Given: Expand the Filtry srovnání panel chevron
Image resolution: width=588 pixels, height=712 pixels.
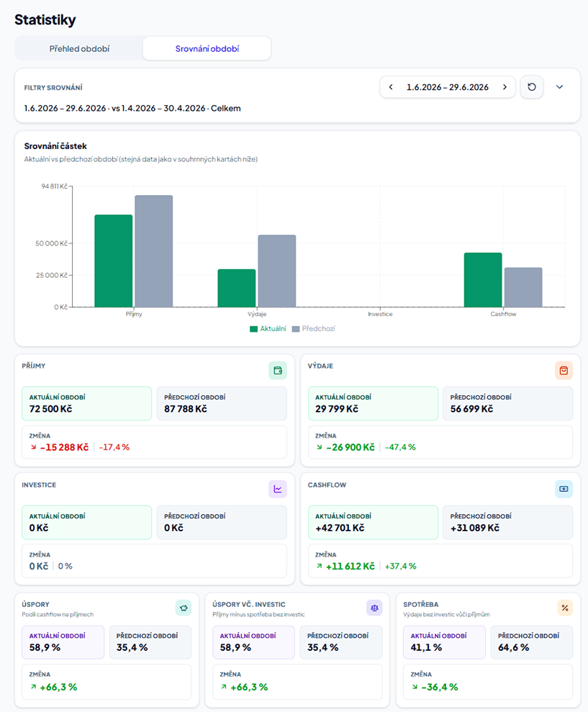Looking at the screenshot, I should pos(559,86).
